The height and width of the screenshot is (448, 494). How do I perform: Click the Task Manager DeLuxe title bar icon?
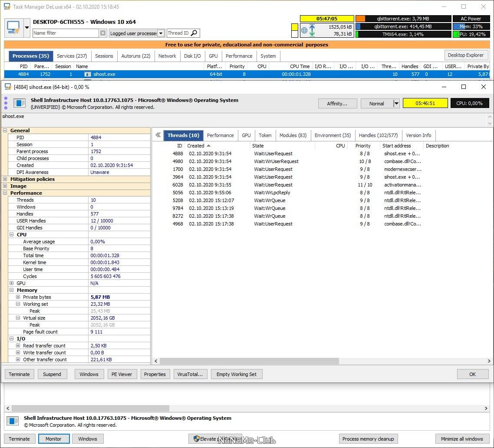[x=7, y=7]
